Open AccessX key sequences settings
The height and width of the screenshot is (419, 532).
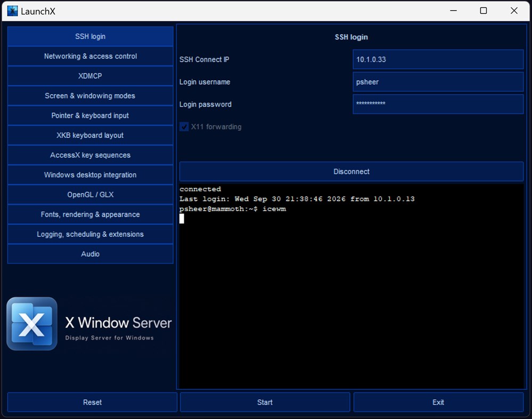point(90,155)
